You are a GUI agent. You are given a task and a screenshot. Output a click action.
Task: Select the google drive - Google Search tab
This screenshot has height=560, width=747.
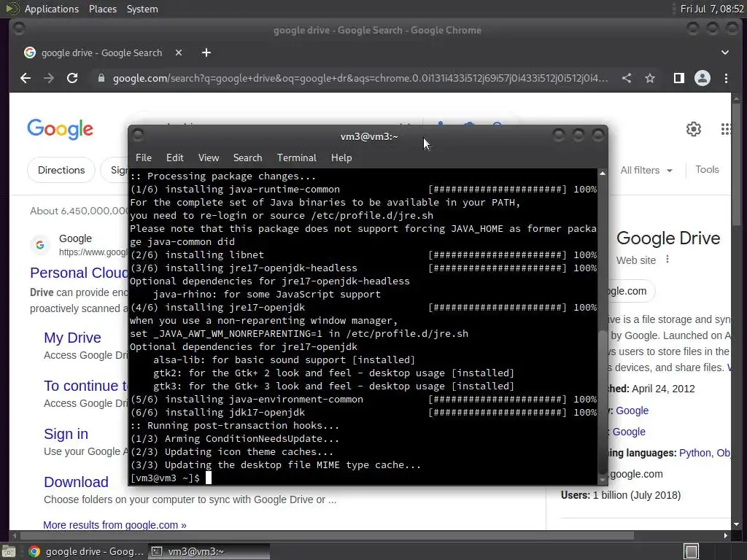[x=101, y=52]
